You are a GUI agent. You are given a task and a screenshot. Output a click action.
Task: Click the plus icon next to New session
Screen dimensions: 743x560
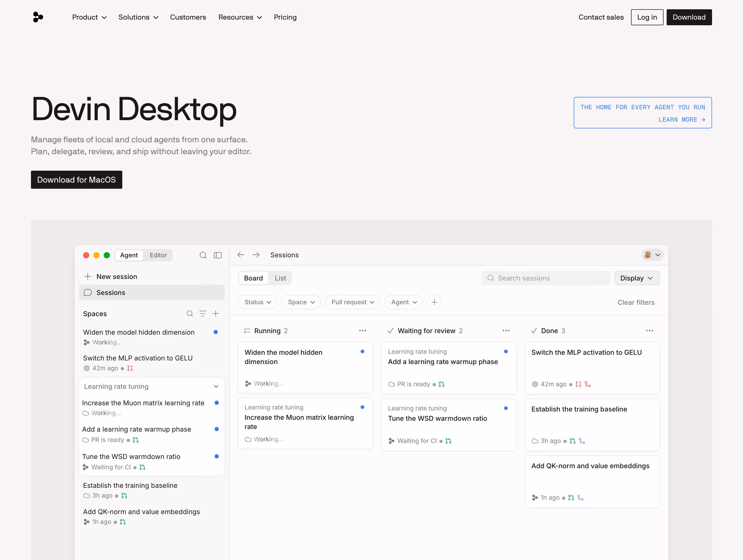click(88, 276)
